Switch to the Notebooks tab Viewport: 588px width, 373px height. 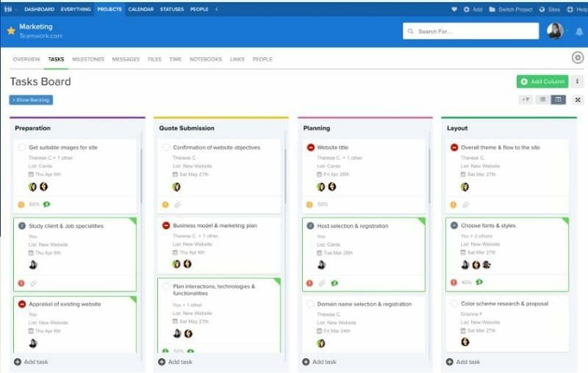coord(206,60)
